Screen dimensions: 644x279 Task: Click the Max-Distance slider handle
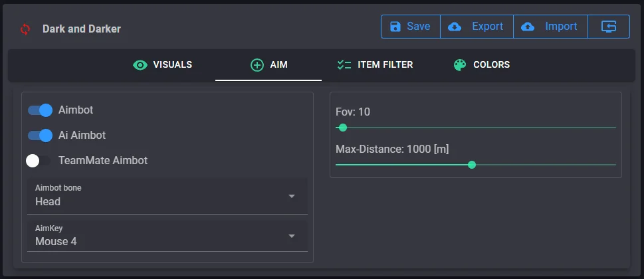tap(472, 165)
